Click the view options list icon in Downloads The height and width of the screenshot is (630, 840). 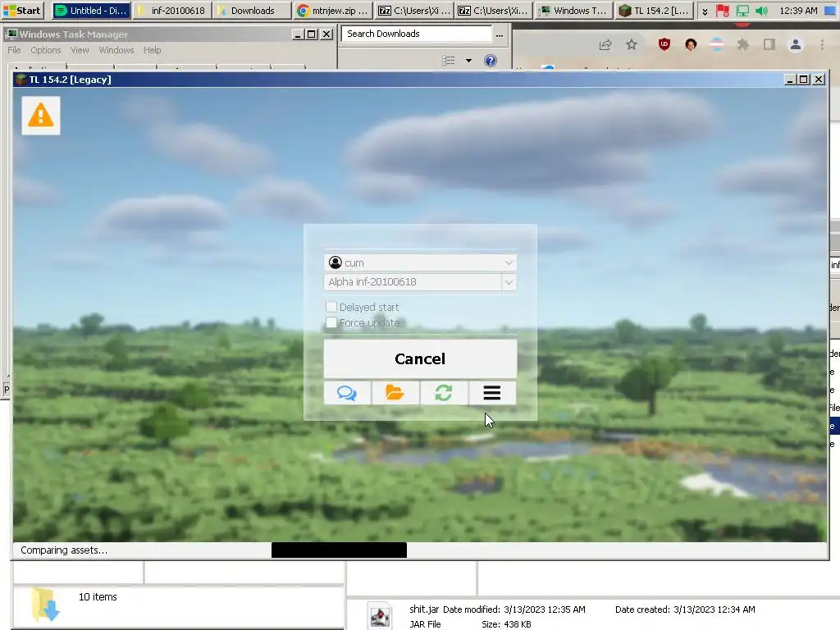click(449, 61)
